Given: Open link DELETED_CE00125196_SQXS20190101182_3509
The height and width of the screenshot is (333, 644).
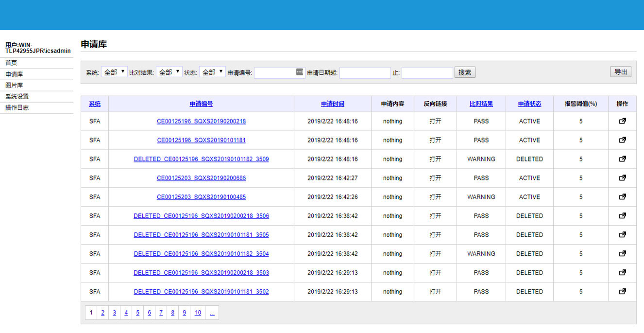Looking at the screenshot, I should pos(201,159).
